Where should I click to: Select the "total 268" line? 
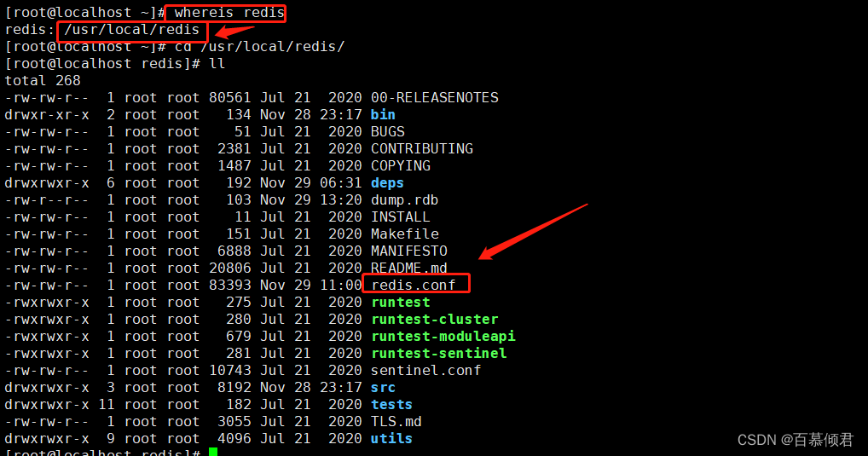click(43, 81)
